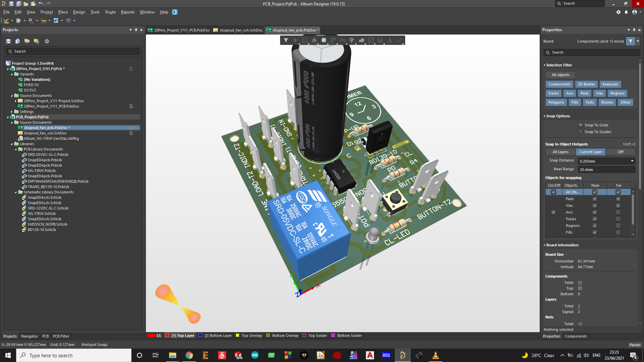Click Save in the quick access bar

pyautogui.click(x=11, y=4)
